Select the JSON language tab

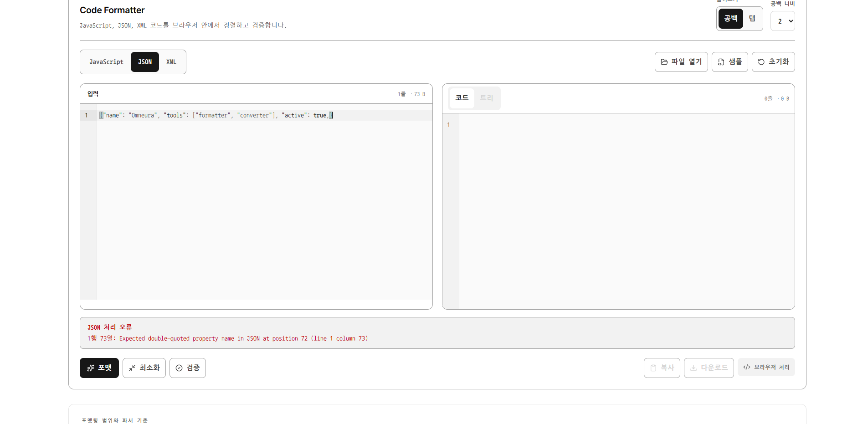point(145,62)
